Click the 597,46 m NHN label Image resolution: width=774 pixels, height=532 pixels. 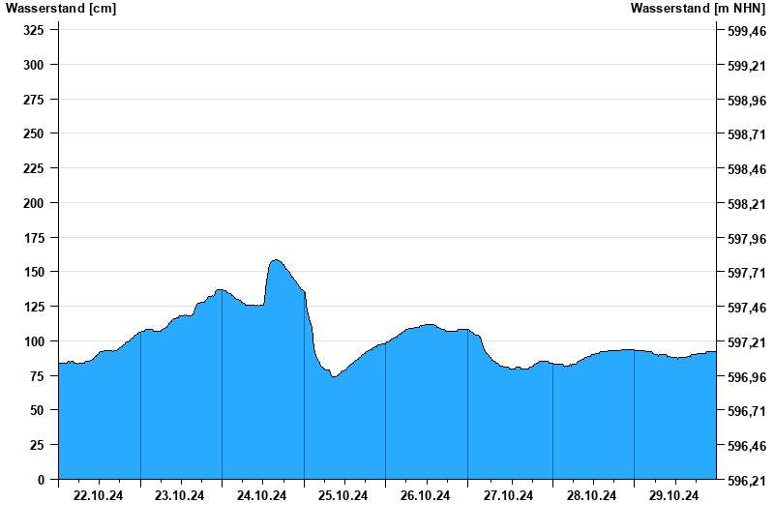tap(747, 308)
